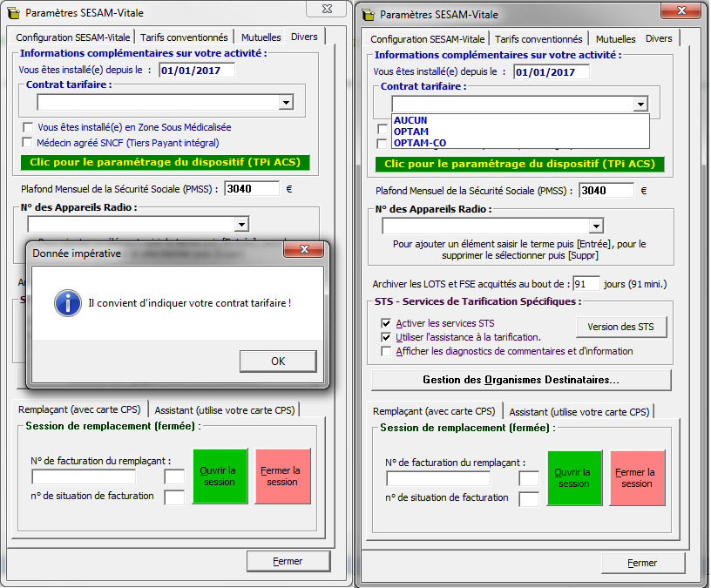Click green TPi ACS button in right window

click(x=519, y=164)
